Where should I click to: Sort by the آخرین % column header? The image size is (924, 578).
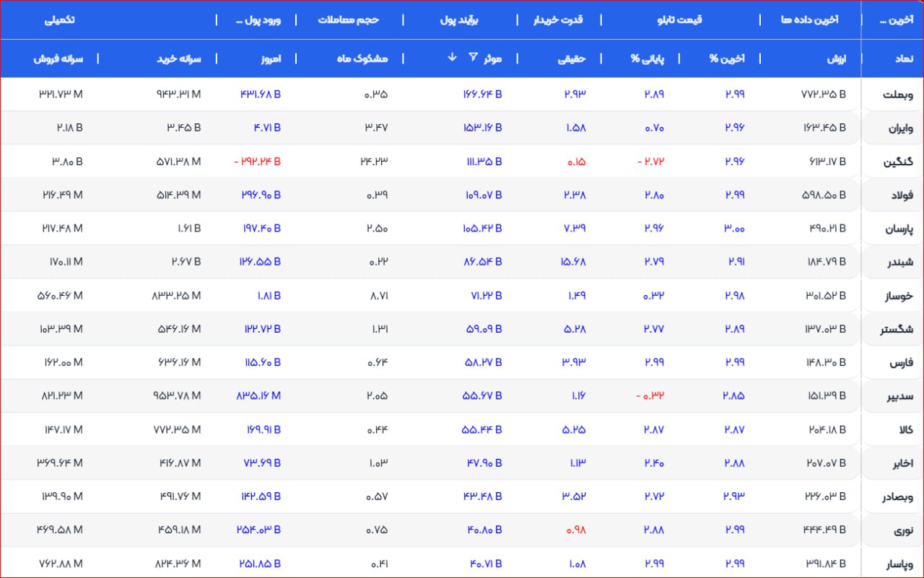(727, 58)
